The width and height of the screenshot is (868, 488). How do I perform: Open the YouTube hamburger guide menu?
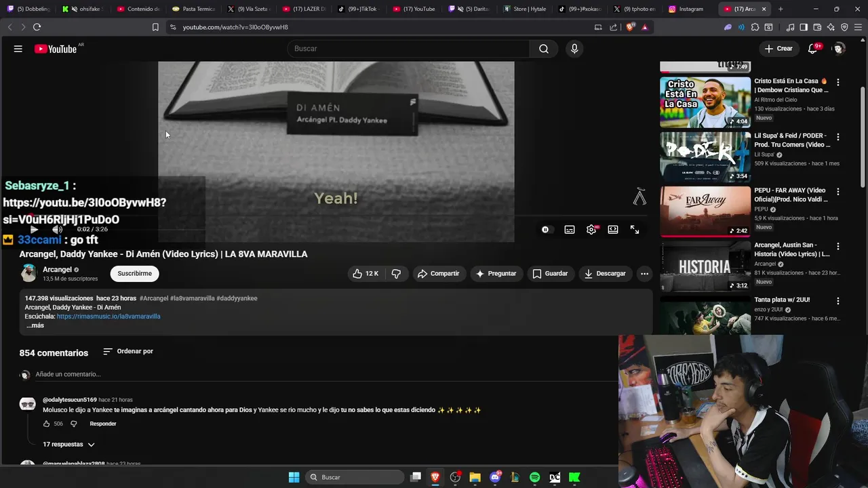tap(18, 49)
